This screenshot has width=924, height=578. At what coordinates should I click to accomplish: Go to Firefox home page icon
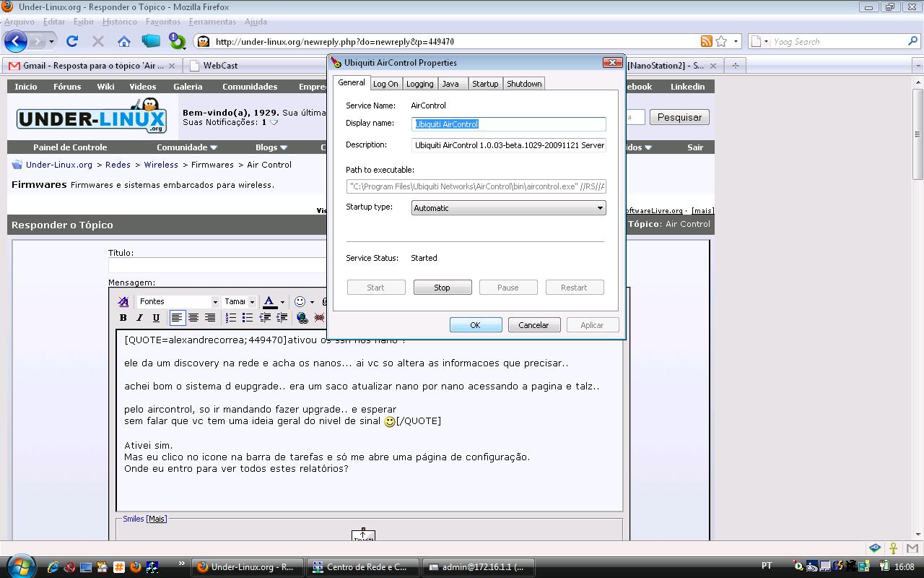pos(124,41)
